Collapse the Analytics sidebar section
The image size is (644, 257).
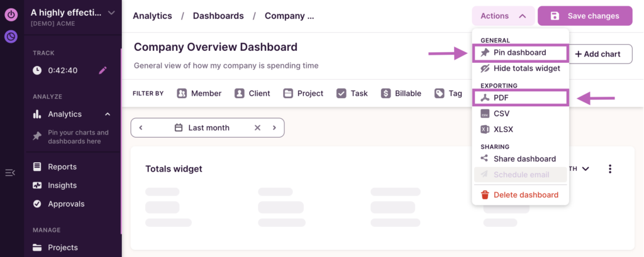click(x=108, y=114)
